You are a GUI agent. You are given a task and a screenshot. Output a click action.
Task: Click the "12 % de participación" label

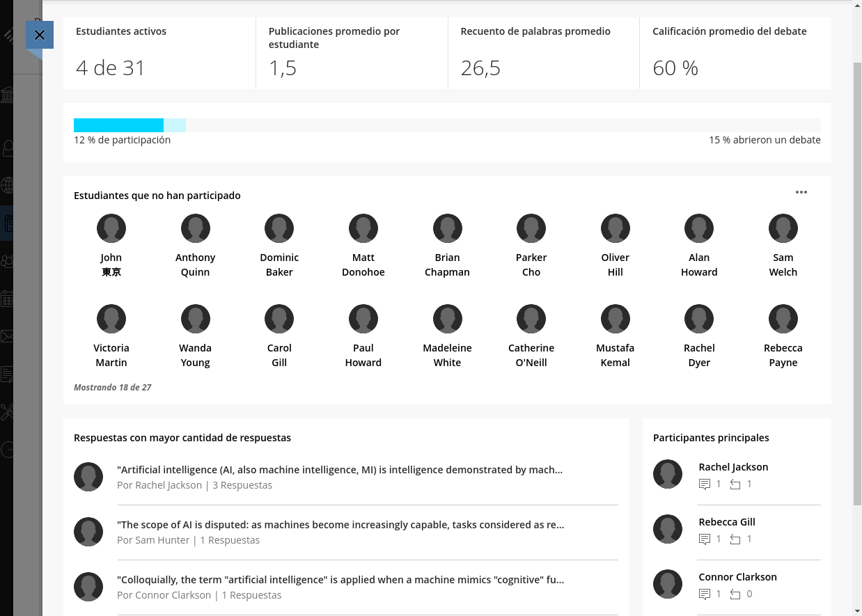click(122, 140)
